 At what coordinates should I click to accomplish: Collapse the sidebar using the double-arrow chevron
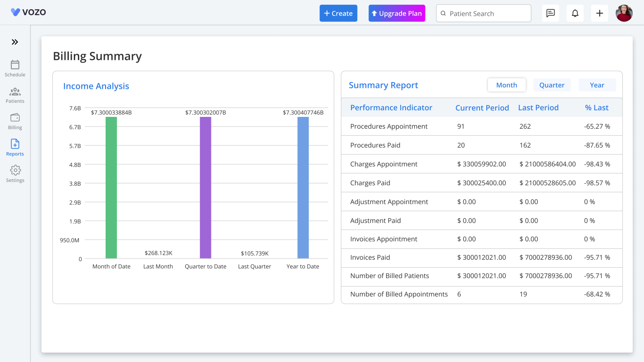[x=15, y=42]
